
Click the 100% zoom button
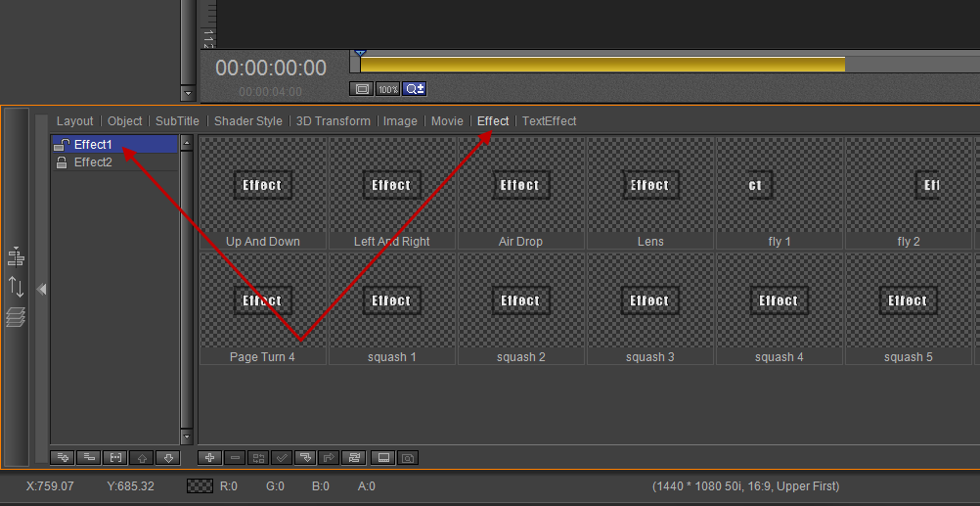[388, 89]
